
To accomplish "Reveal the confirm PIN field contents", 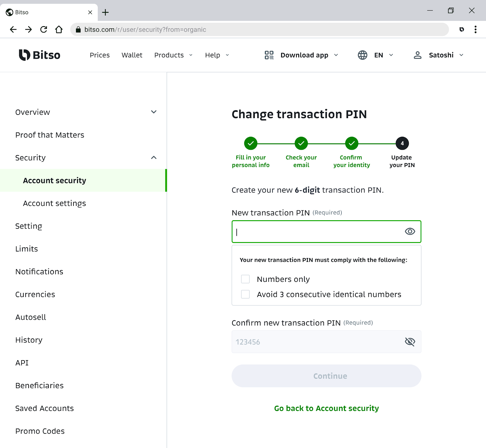I will click(410, 342).
